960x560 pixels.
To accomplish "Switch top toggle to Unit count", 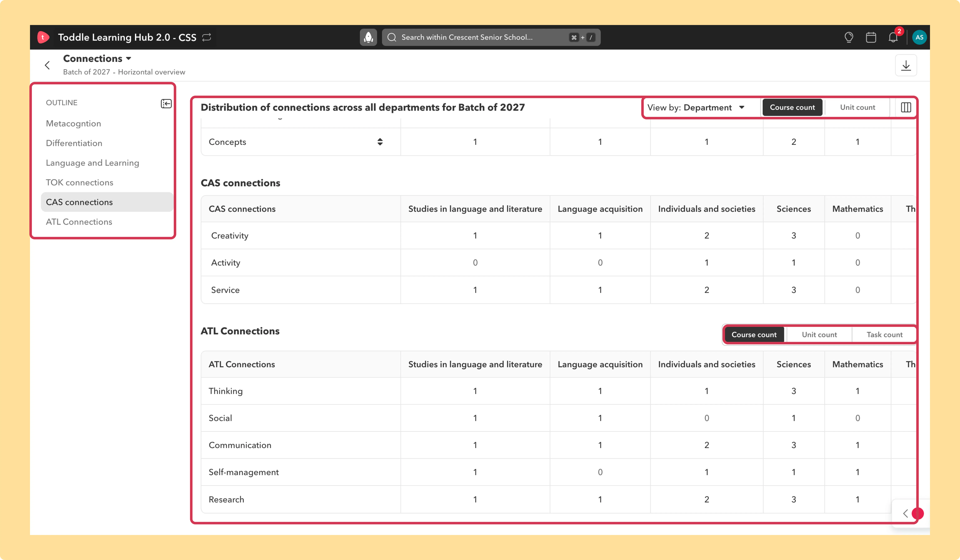I will tap(857, 107).
